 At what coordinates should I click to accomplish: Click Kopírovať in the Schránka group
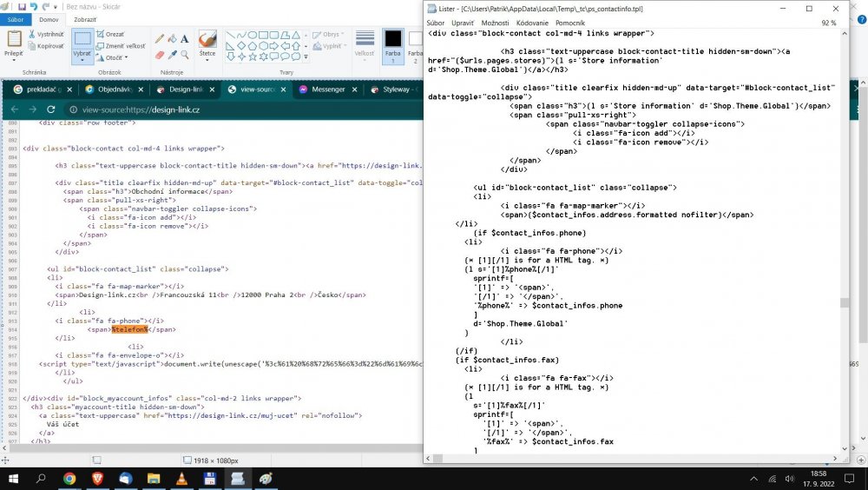[x=47, y=46]
